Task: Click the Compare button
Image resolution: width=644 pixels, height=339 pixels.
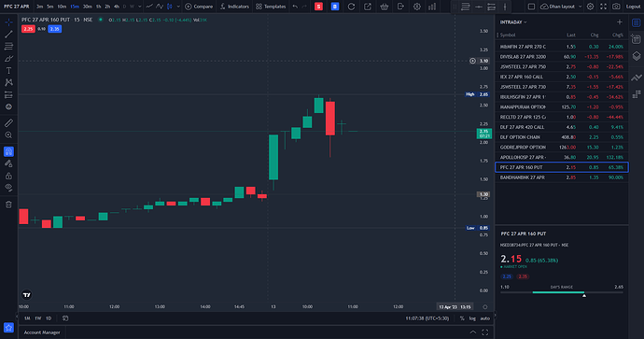Action: click(x=199, y=7)
